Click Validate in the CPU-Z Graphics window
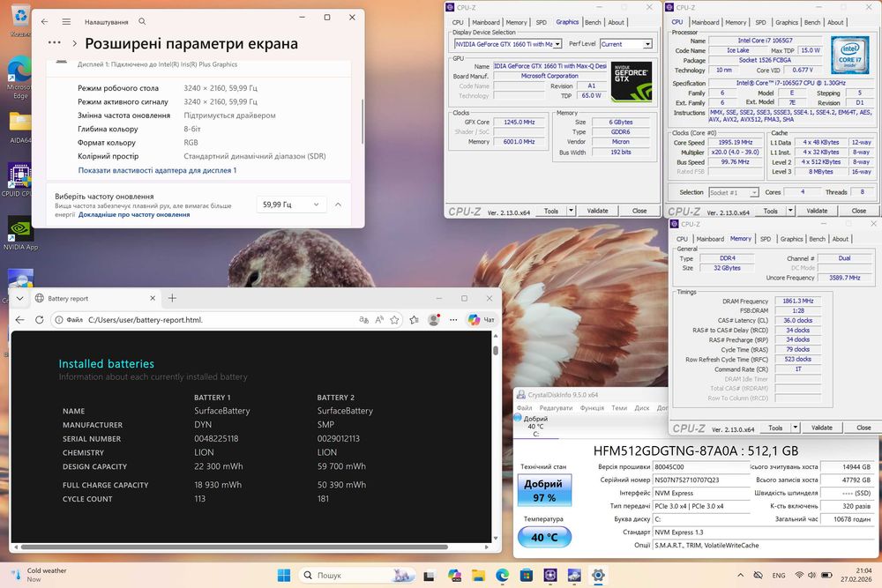Viewport: 882px width, 588px height. pos(597,210)
